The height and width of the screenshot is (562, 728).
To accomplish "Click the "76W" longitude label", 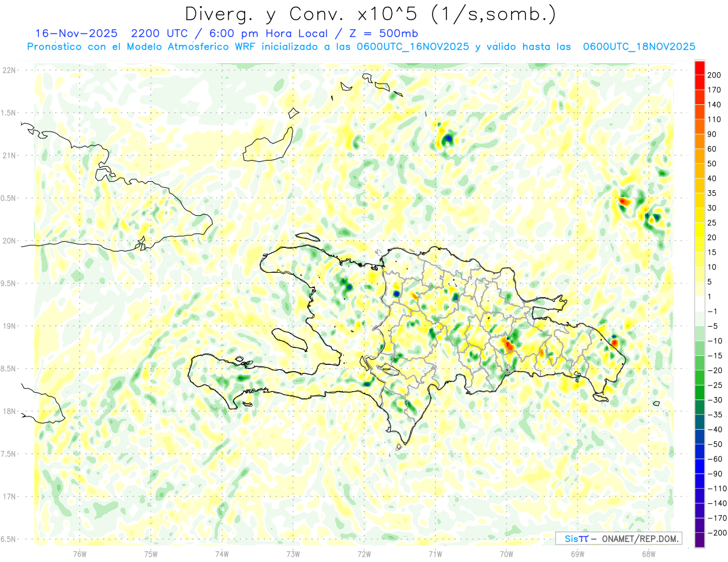I will [x=79, y=553].
